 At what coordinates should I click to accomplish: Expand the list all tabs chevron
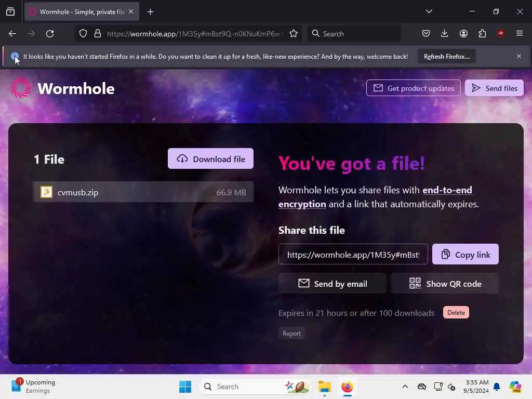pyautogui.click(x=429, y=11)
